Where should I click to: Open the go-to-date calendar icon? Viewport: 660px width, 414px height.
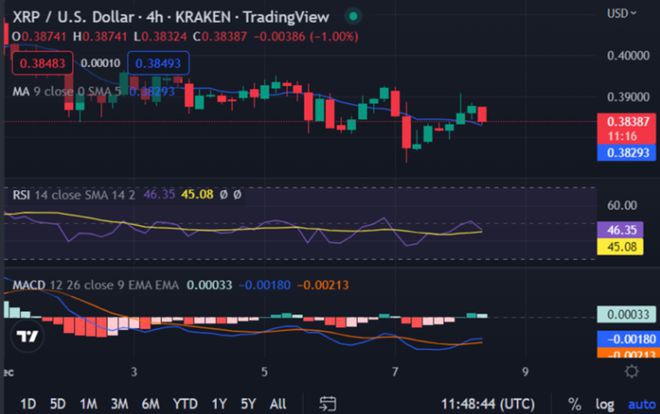(x=327, y=402)
